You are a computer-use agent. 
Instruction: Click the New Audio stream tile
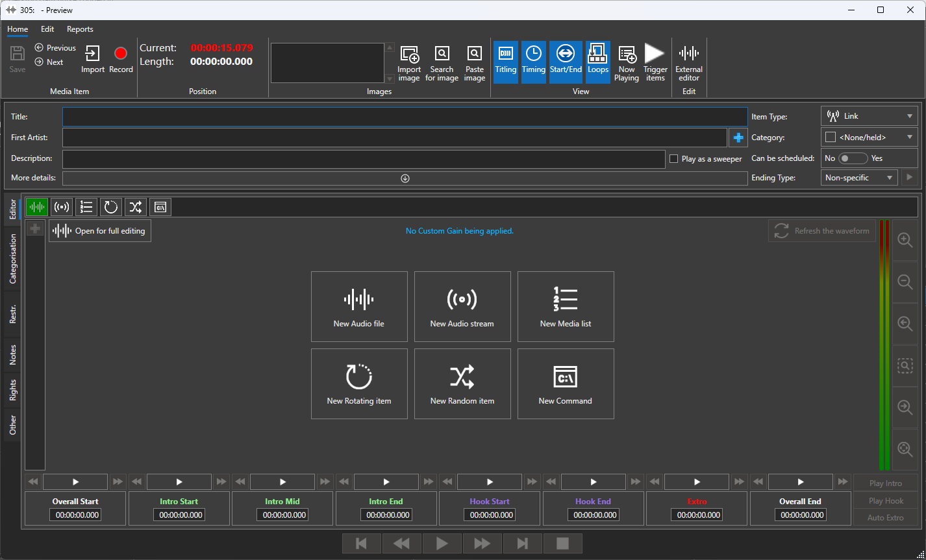462,306
